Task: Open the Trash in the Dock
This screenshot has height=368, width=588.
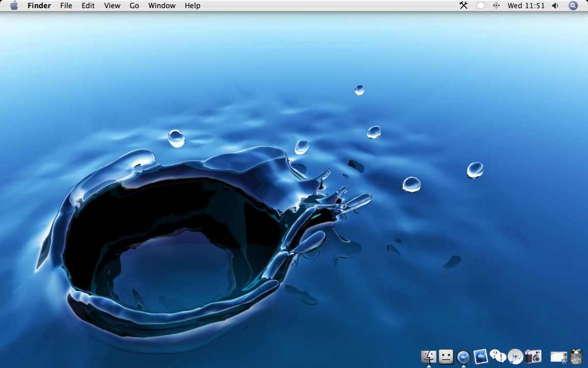Action: point(576,357)
